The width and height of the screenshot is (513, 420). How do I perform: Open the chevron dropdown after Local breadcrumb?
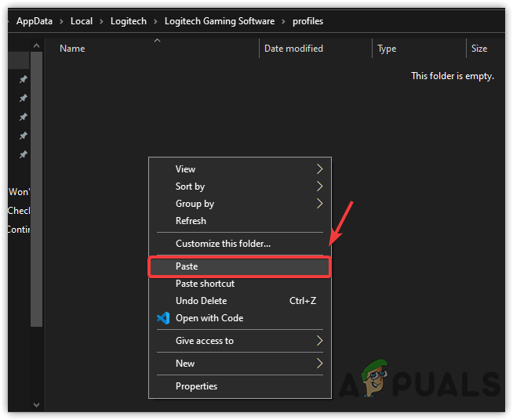tap(101, 22)
